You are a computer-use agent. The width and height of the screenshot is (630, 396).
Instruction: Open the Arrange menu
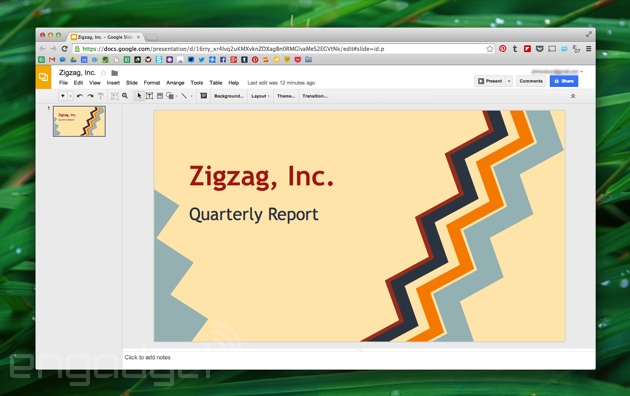point(175,83)
